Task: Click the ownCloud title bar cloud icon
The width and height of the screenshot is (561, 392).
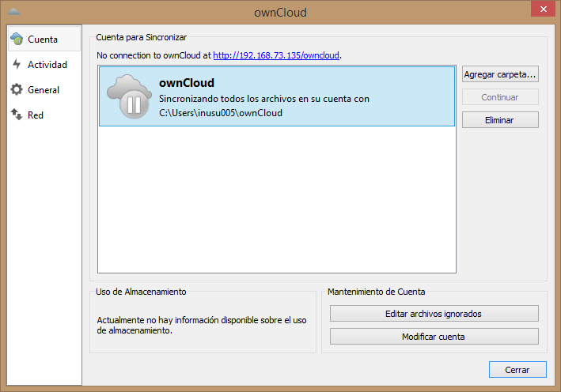Action: pyautogui.click(x=14, y=12)
